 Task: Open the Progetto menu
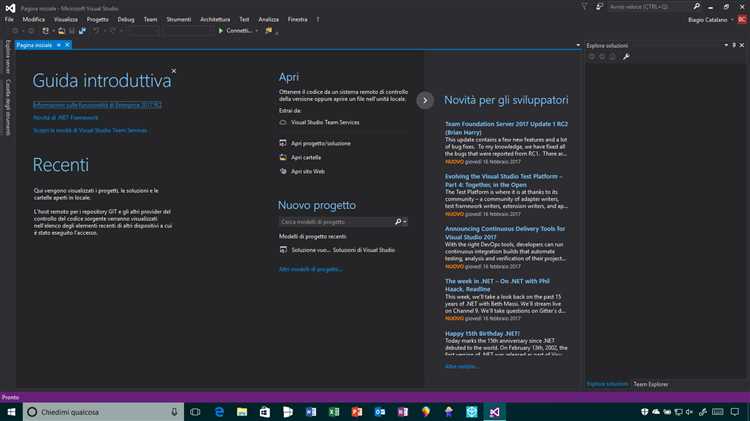point(98,20)
